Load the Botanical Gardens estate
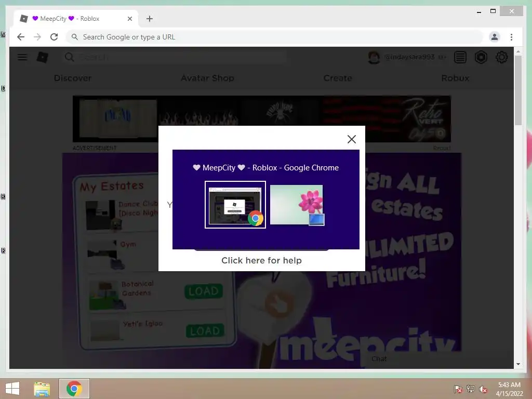The width and height of the screenshot is (532, 399). click(204, 291)
